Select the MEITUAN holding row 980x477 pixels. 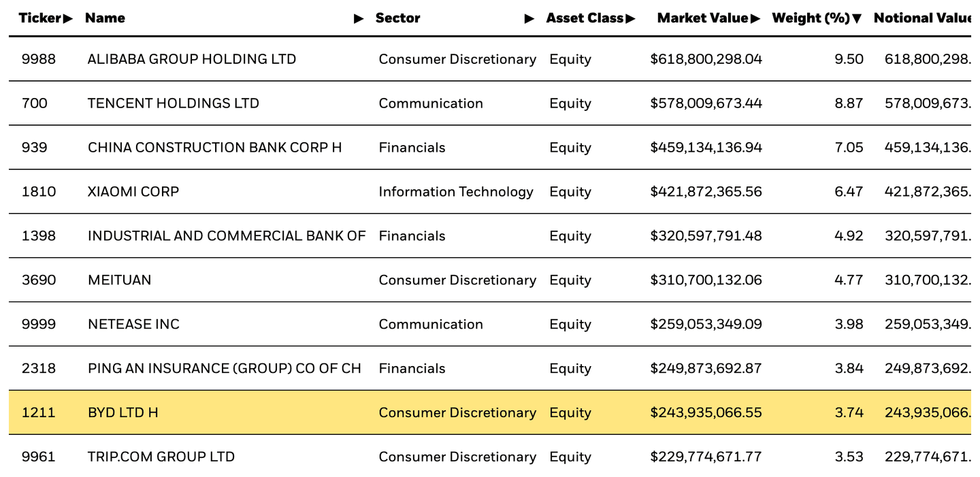120,280
